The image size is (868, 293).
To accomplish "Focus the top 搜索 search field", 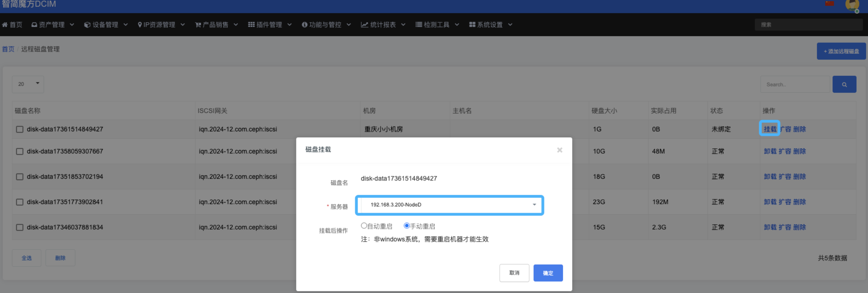I will 808,25.
